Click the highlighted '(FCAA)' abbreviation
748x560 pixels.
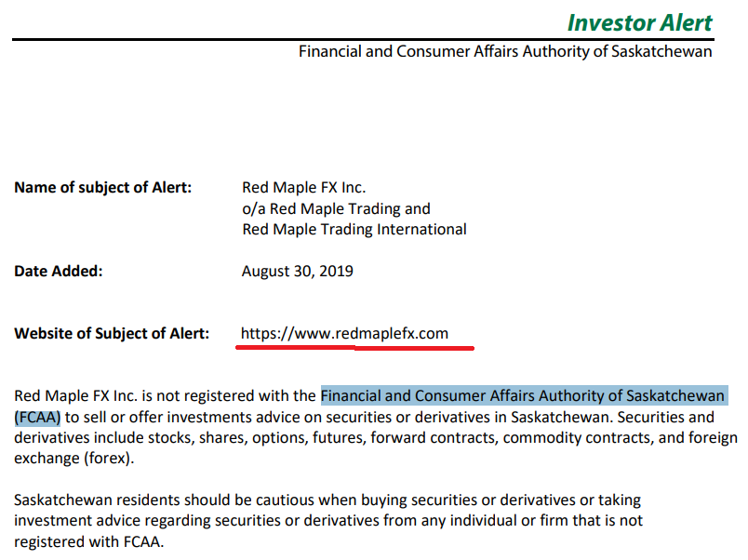coord(37,417)
